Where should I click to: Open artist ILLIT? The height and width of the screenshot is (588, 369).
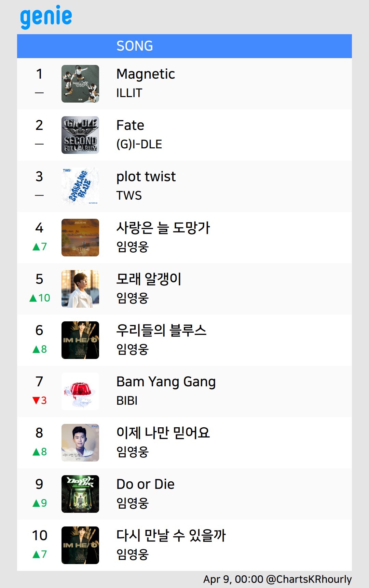click(x=129, y=93)
